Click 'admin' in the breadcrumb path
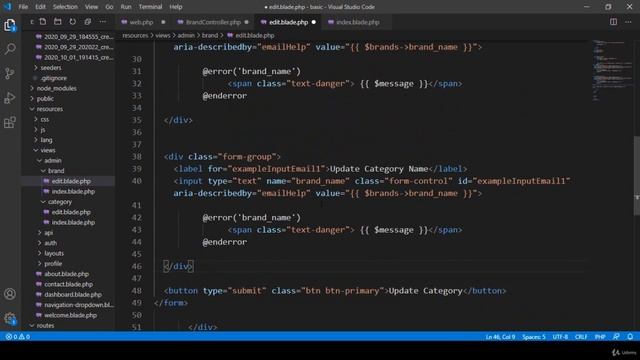Screen dimensions: 640x360 click(186, 36)
